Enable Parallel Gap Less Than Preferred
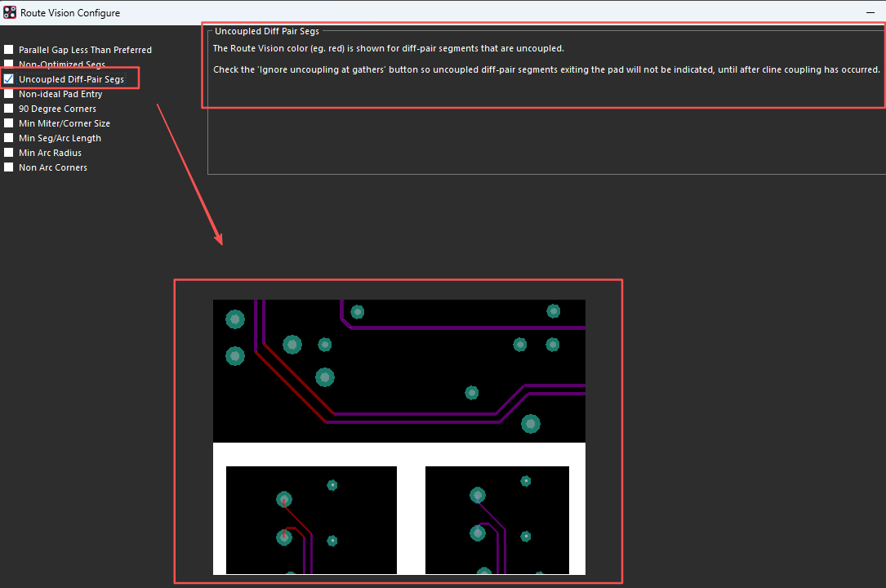 9,50
